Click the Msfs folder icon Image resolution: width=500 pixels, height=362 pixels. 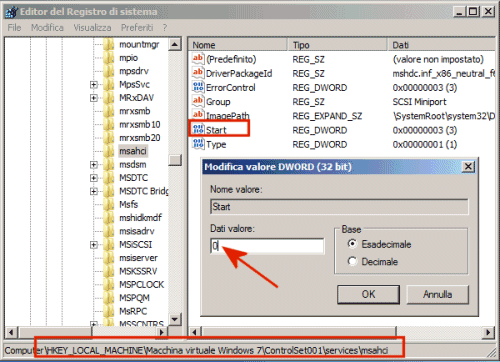[109, 204]
